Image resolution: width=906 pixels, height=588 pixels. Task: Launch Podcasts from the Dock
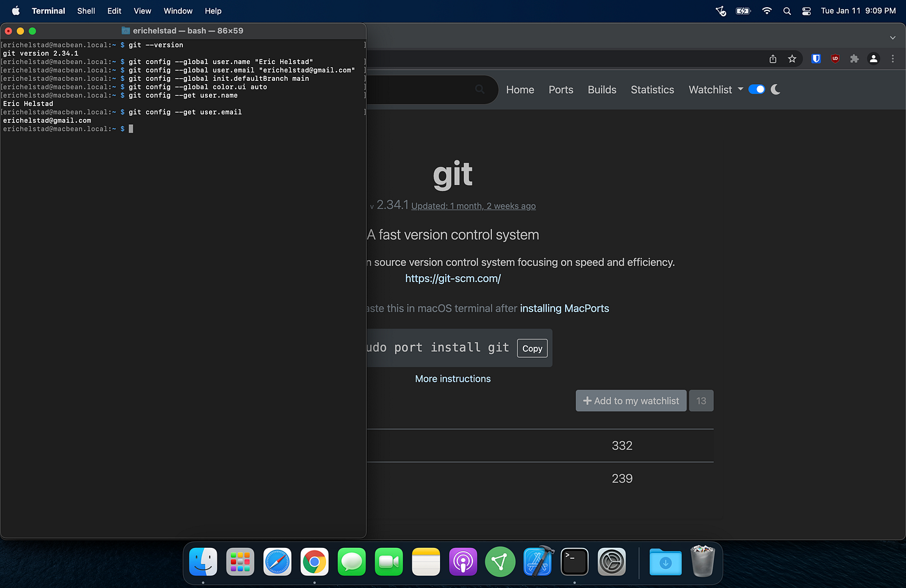[463, 561]
